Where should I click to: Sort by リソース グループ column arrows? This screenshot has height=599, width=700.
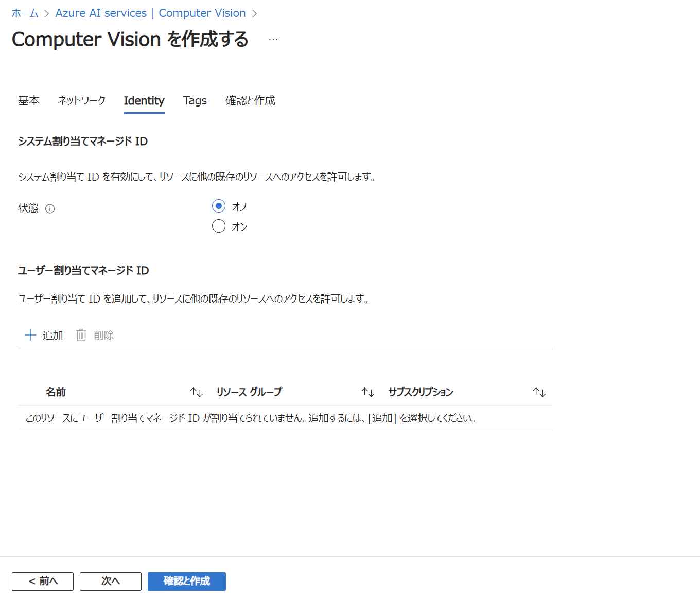pyautogui.click(x=368, y=392)
